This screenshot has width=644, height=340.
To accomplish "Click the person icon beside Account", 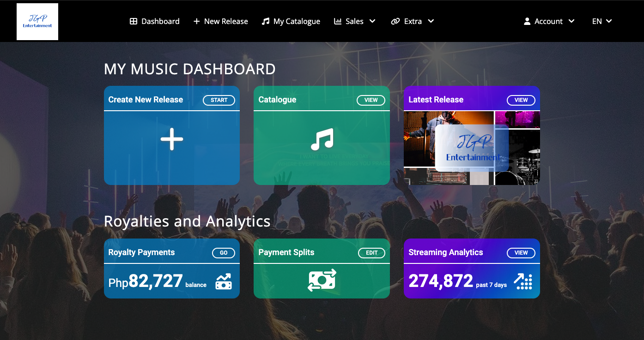I will (x=527, y=21).
